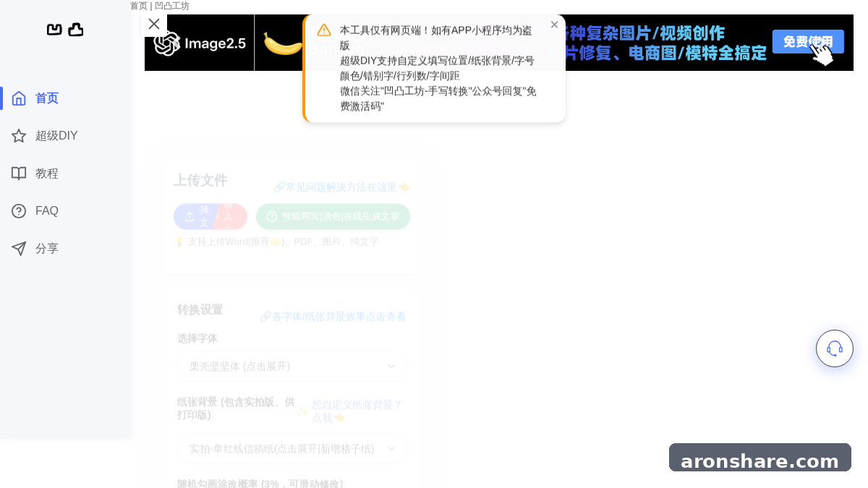Click the 支持上传Word hint text
This screenshot has height=488, width=868.
click(276, 241)
